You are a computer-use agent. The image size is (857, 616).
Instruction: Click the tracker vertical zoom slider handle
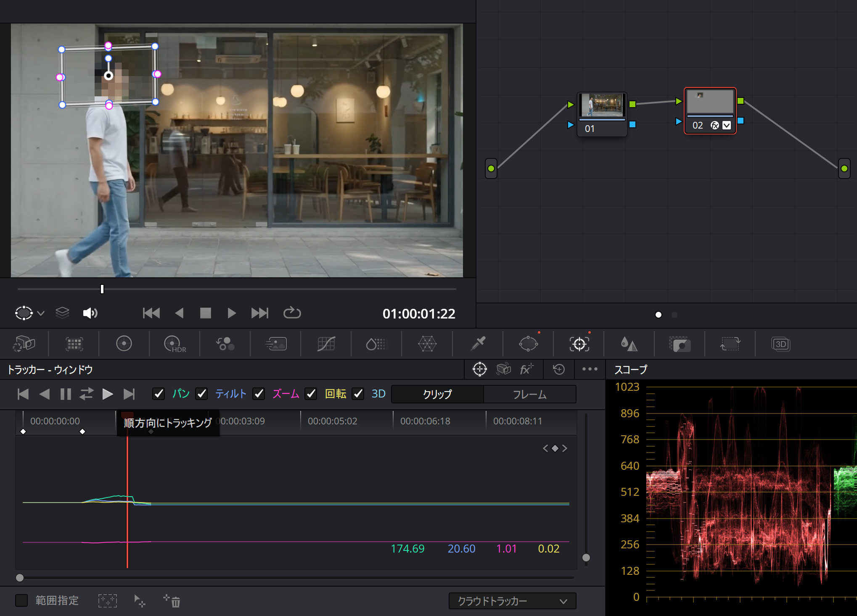(x=586, y=558)
